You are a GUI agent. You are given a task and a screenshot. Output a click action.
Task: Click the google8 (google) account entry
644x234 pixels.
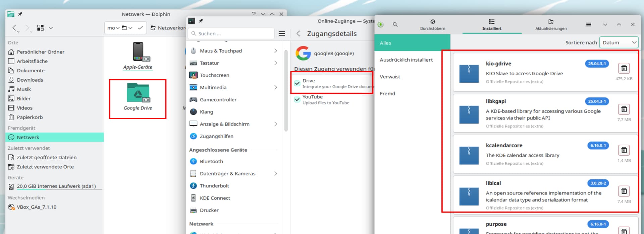tap(325, 53)
